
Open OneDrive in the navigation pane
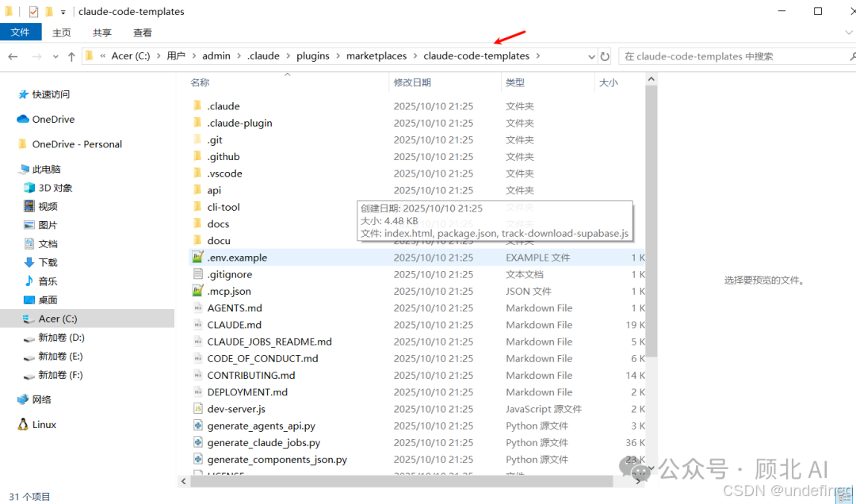point(46,119)
